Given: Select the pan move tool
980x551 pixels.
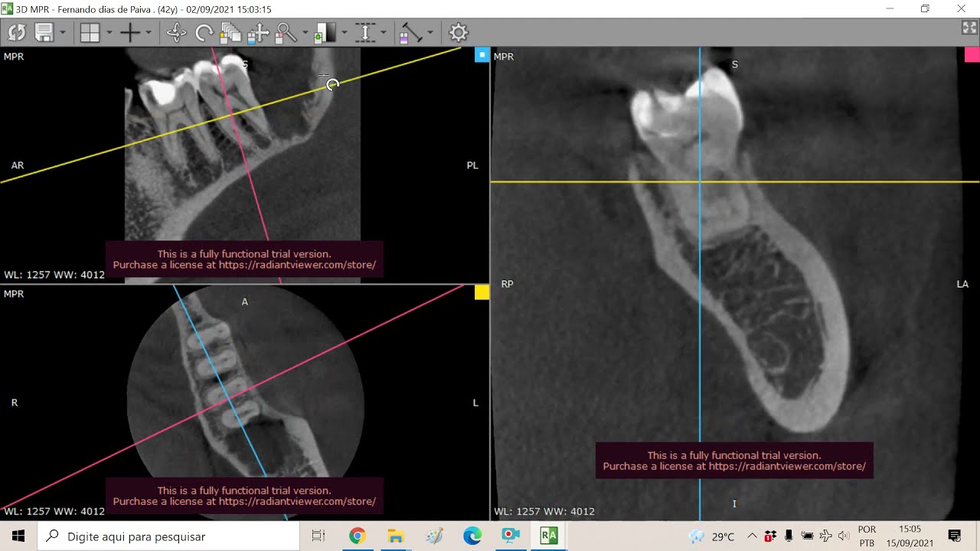Looking at the screenshot, I should 258,33.
